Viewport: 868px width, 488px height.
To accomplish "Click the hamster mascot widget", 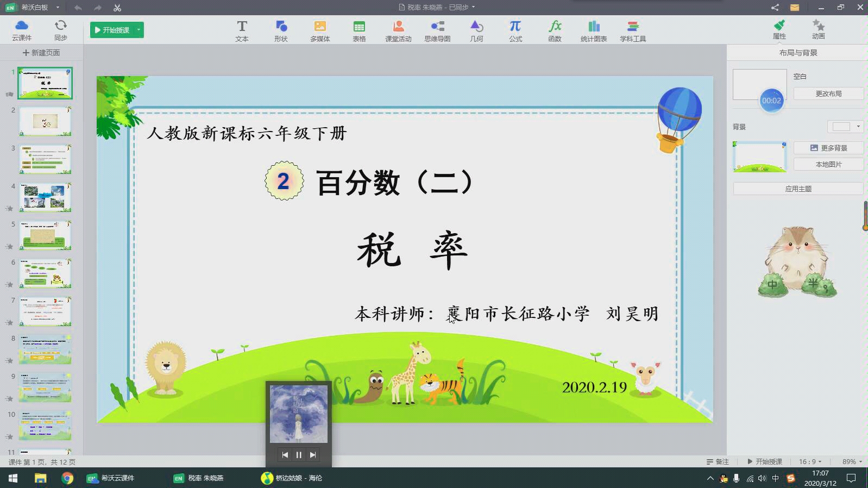I will [x=797, y=261].
